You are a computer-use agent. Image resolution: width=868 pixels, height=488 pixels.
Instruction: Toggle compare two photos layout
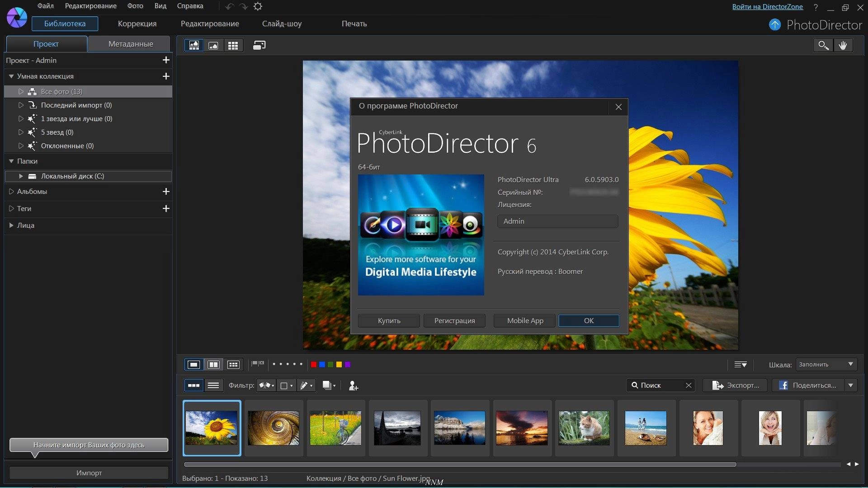(x=213, y=364)
